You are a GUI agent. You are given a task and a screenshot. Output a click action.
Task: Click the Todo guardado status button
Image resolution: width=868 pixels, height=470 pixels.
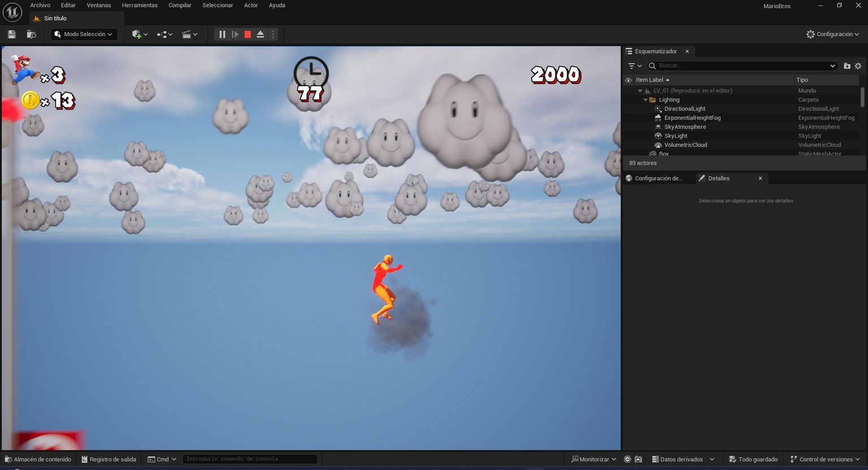pos(753,459)
